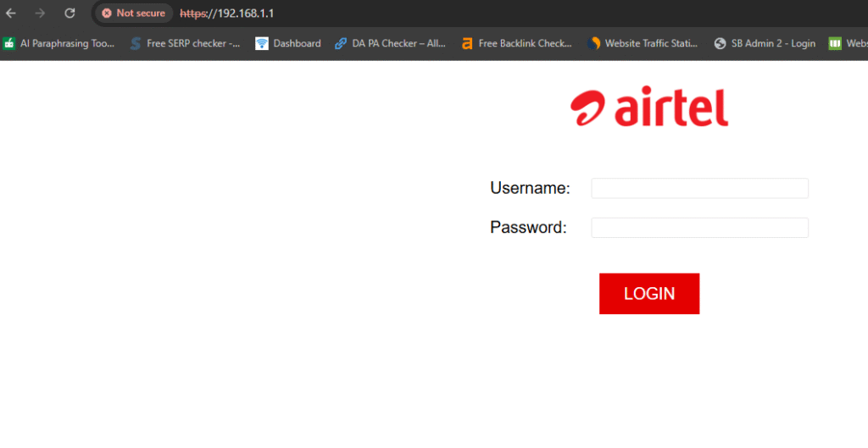This screenshot has width=868, height=448.
Task: Focus the Username input field
Action: point(699,188)
